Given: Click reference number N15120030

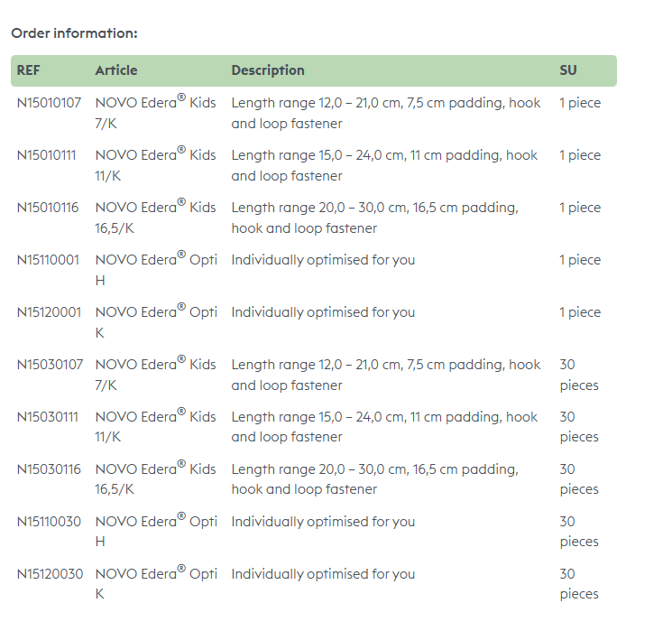Looking at the screenshot, I should click(x=49, y=574).
